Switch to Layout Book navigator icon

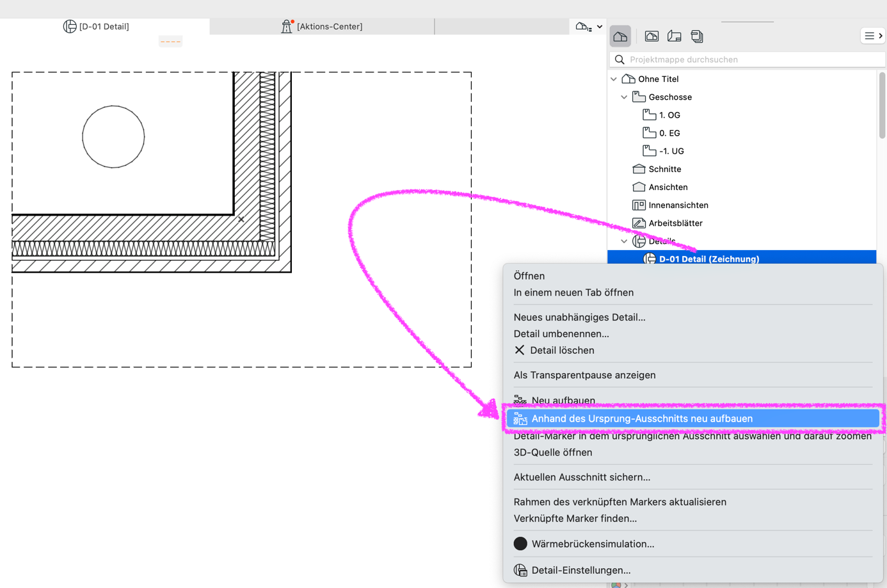tap(674, 36)
